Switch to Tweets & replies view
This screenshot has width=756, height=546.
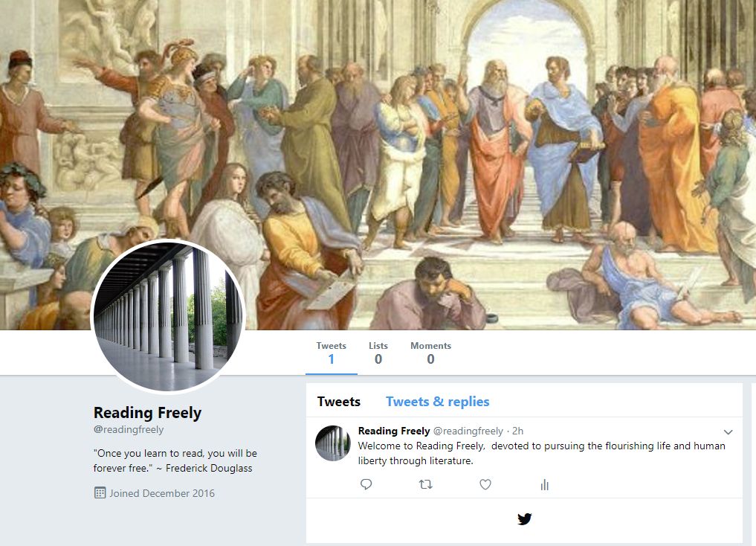point(437,401)
